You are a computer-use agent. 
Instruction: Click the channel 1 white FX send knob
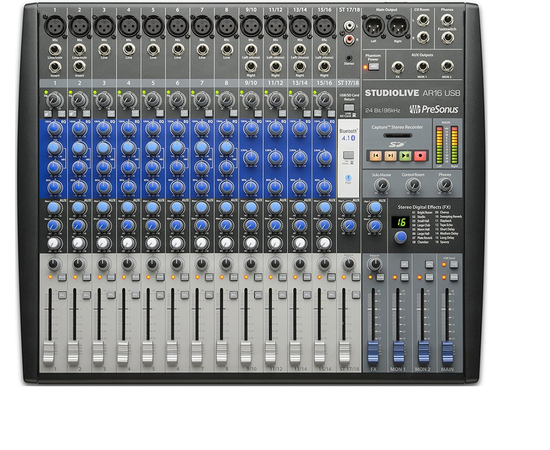(54, 243)
